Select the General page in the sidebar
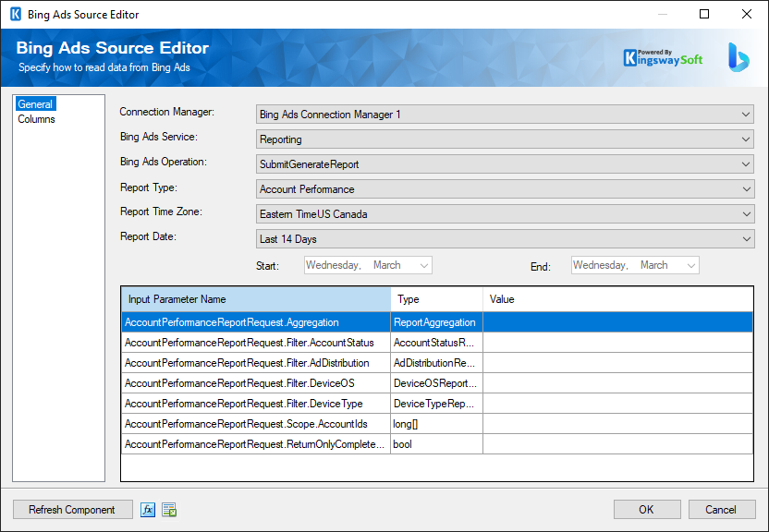Screen dimensions: 769x532 [35, 103]
